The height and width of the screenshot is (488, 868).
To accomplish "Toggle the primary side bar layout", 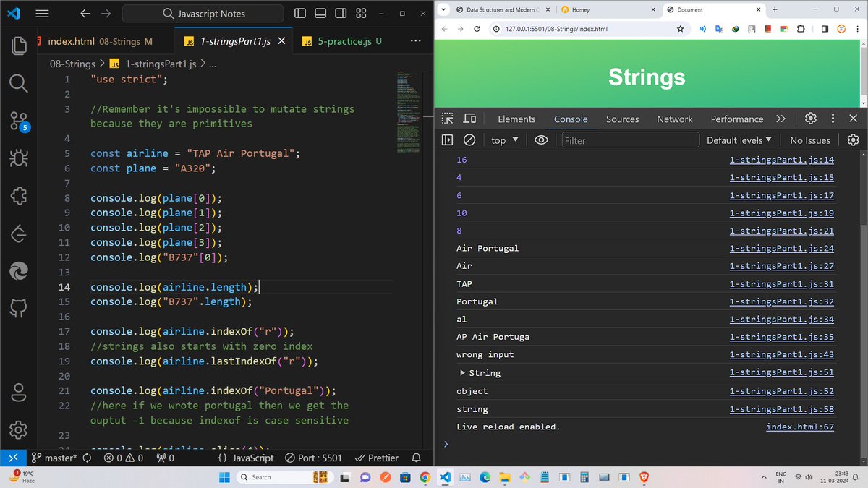I will click(x=301, y=13).
